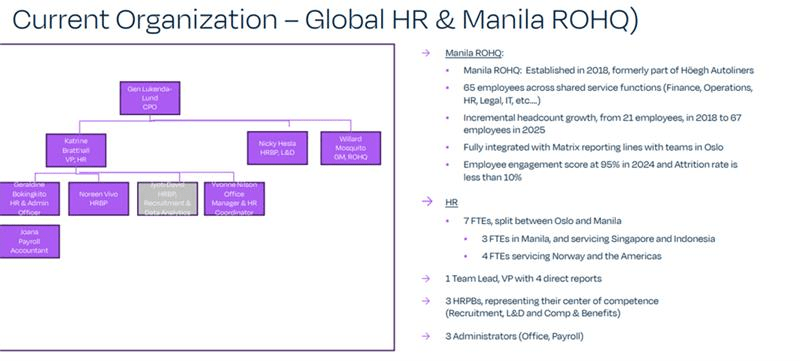Select the grayed-out HRBP Recruitment box

[x=167, y=199]
